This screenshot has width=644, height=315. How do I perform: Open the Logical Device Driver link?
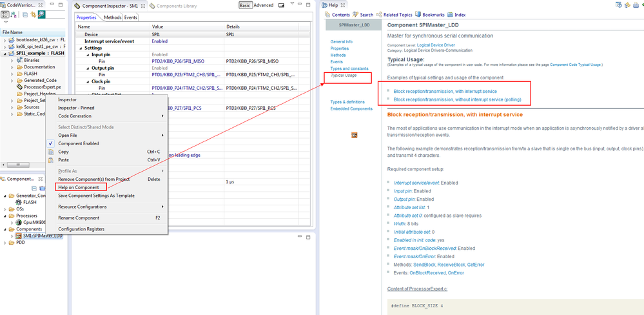point(436,45)
